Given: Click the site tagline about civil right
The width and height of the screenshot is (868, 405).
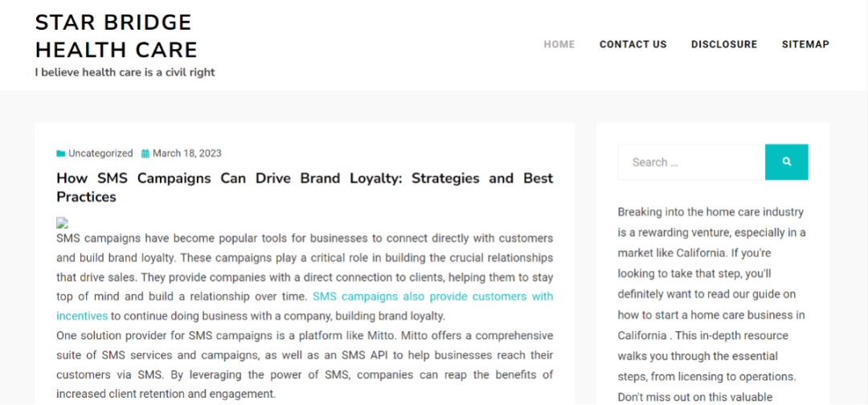Looking at the screenshot, I should click(125, 72).
